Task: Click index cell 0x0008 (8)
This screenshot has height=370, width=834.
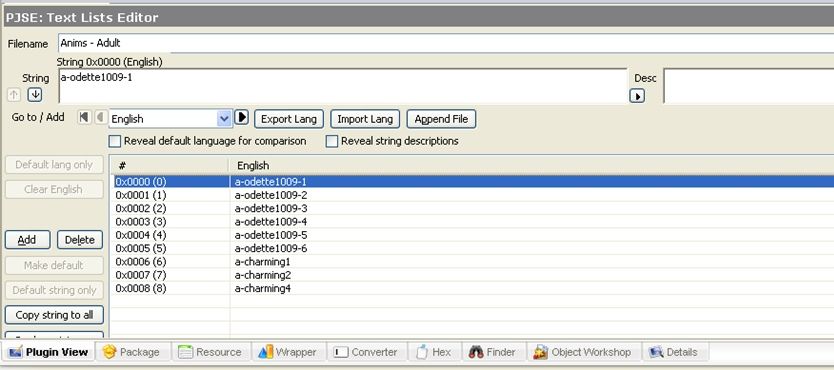Action: pos(141,288)
